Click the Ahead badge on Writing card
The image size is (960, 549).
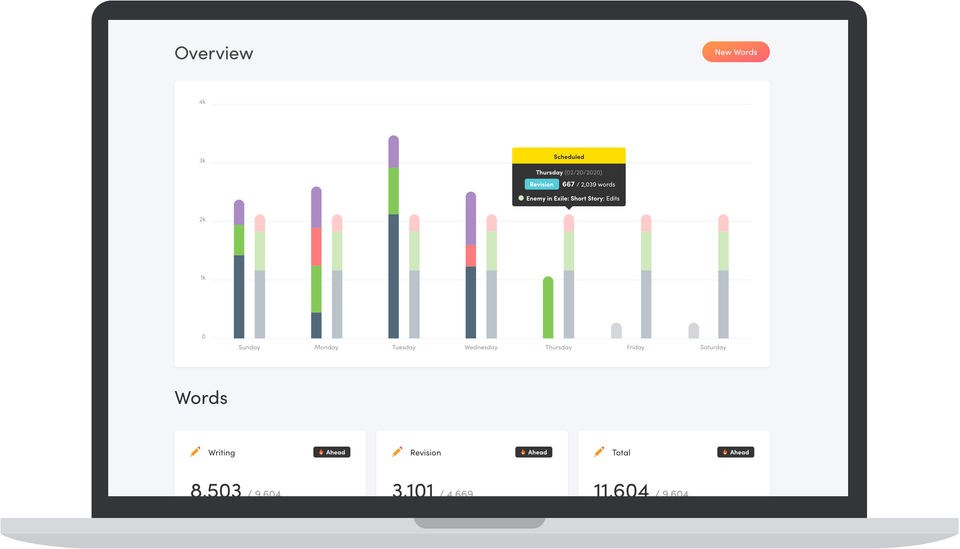coord(332,452)
